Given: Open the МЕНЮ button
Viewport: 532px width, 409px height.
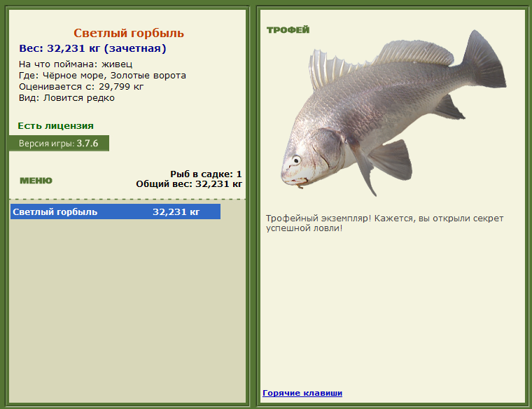Looking at the screenshot, I should [x=36, y=181].
